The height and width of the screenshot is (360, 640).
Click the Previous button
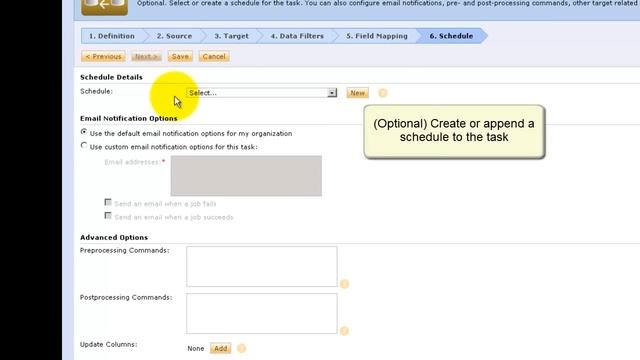click(103, 56)
